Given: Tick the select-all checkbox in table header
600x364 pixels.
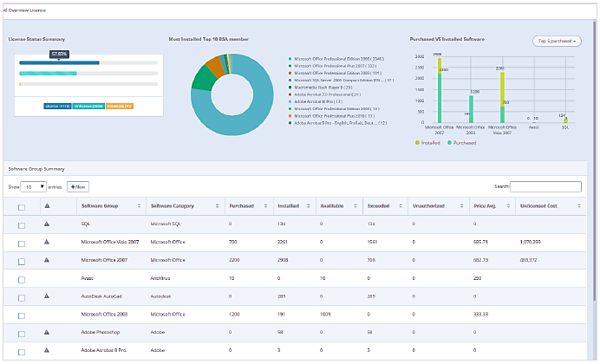Looking at the screenshot, I should [x=22, y=207].
